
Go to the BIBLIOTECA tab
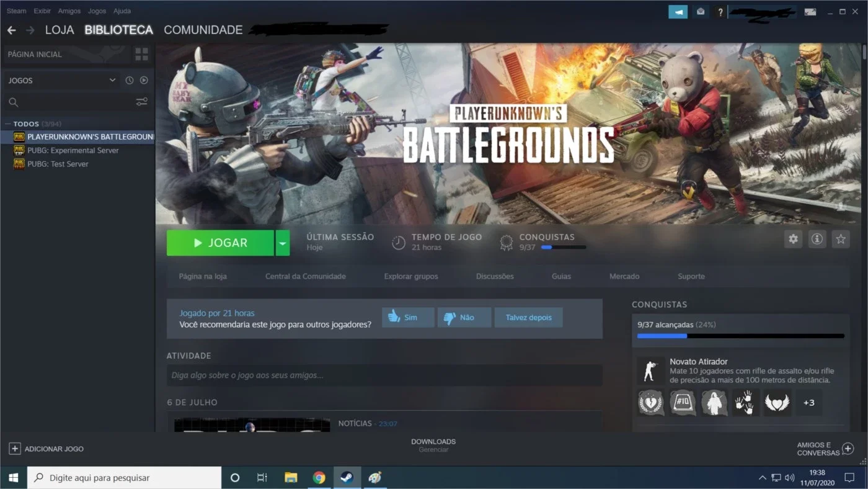point(119,30)
